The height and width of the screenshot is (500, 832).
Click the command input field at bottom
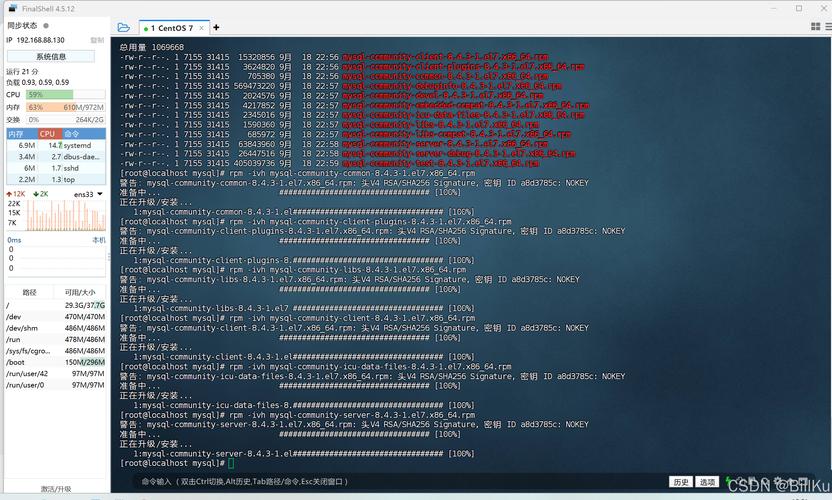pos(400,482)
